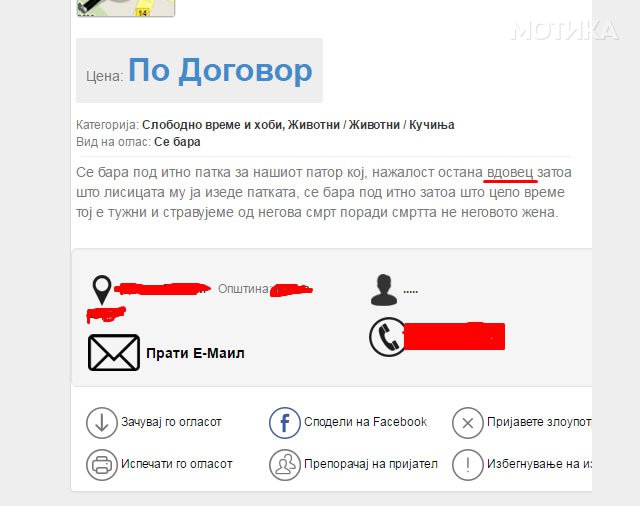Click the printer icon

pyautogui.click(x=102, y=465)
